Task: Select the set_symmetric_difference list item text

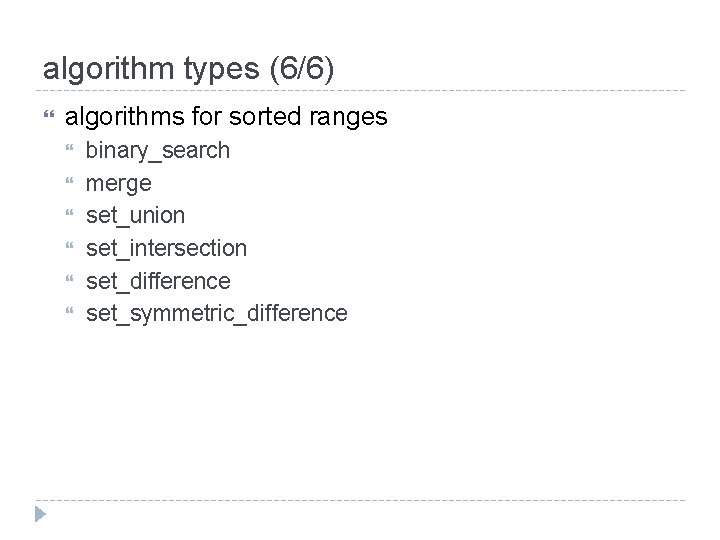Action: click(216, 313)
